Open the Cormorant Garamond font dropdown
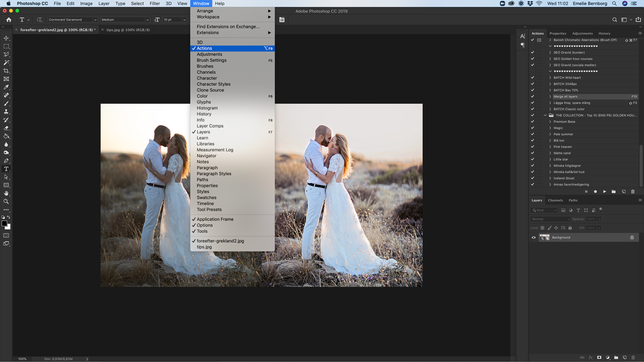This screenshot has height=362, width=644. 73,20
